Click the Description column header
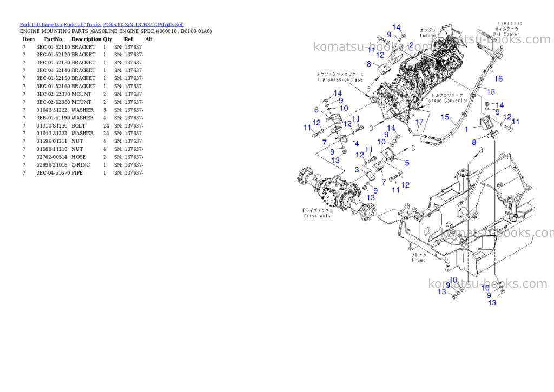The width and height of the screenshot is (554, 392). pos(86,39)
